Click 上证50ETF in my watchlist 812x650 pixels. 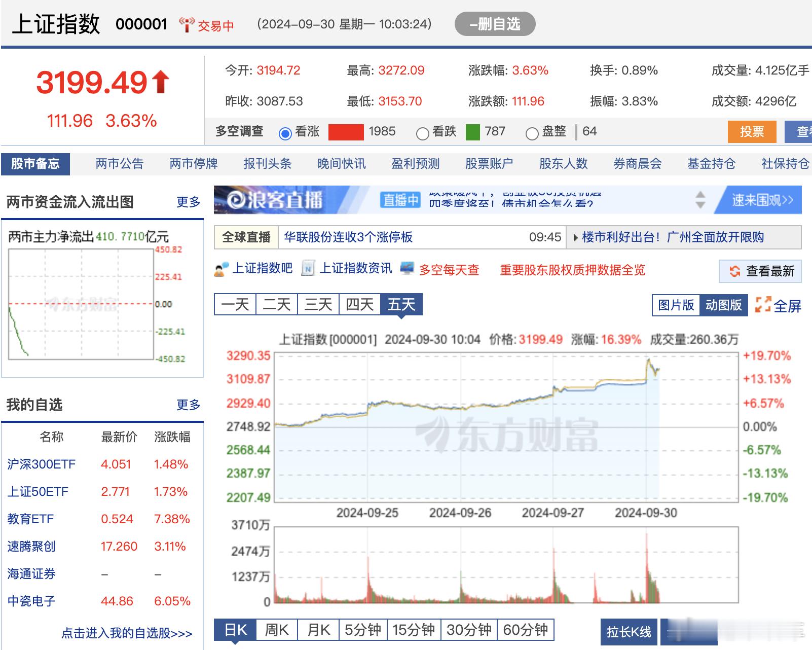tap(38, 492)
